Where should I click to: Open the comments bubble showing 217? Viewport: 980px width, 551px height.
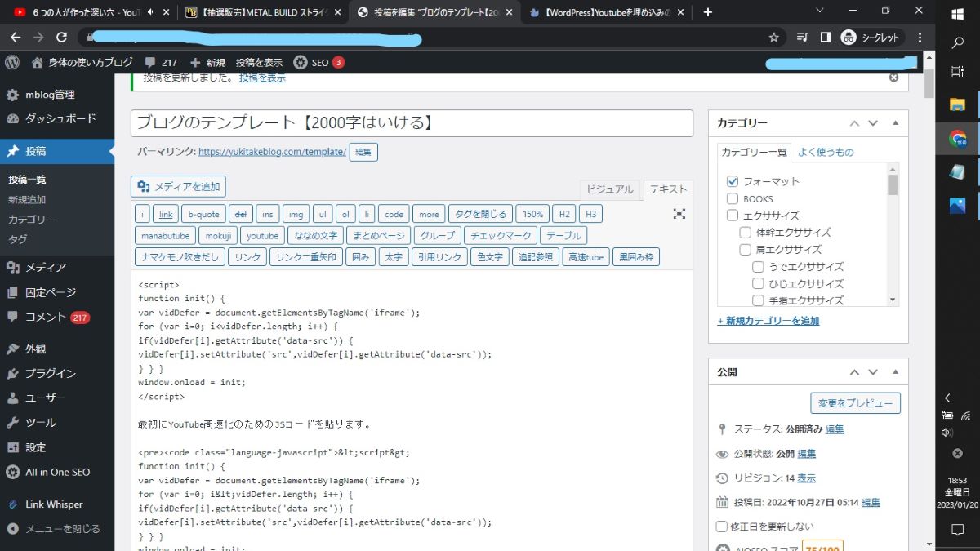click(x=161, y=62)
